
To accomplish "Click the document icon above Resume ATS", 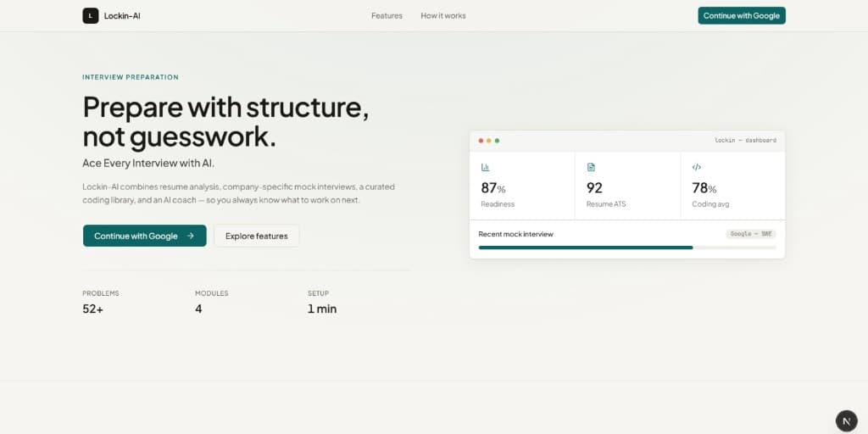I will point(591,167).
